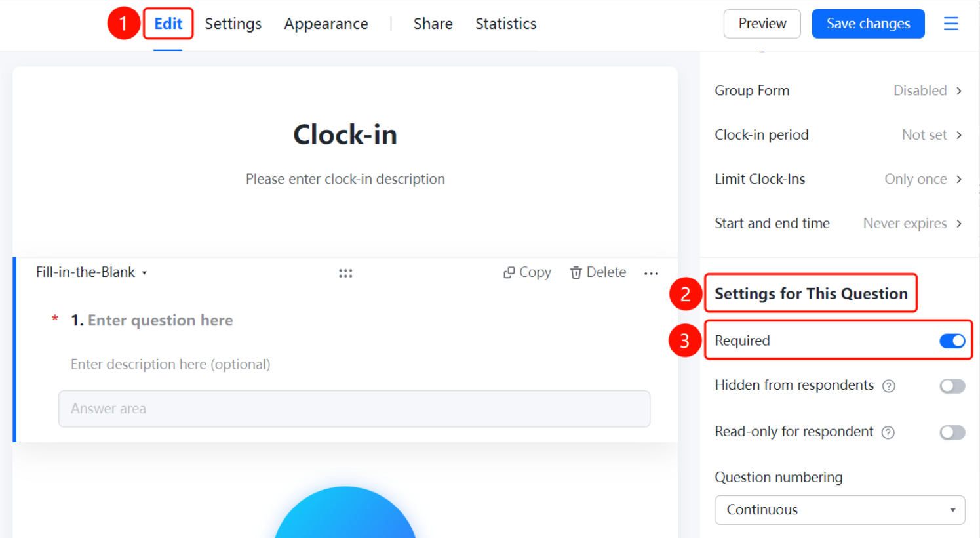The height and width of the screenshot is (538, 980).
Task: Expand Start and end time setting
Action: coord(838,224)
